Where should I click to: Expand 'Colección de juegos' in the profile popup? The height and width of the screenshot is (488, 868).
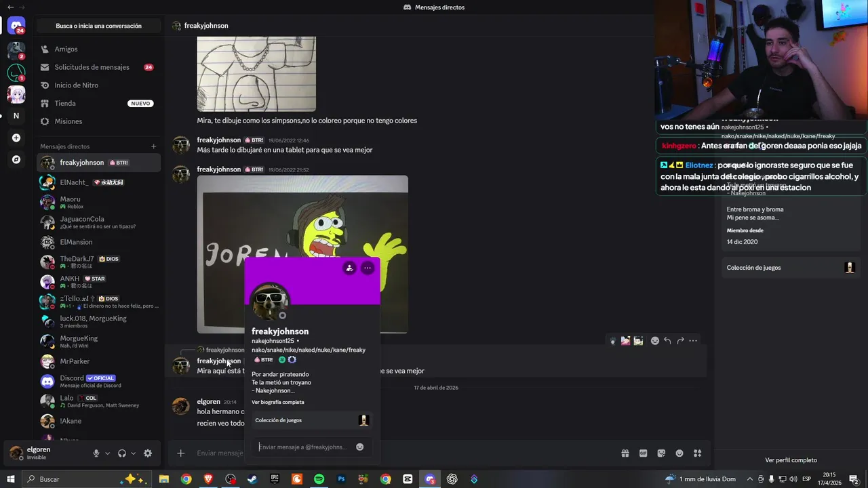click(x=312, y=420)
